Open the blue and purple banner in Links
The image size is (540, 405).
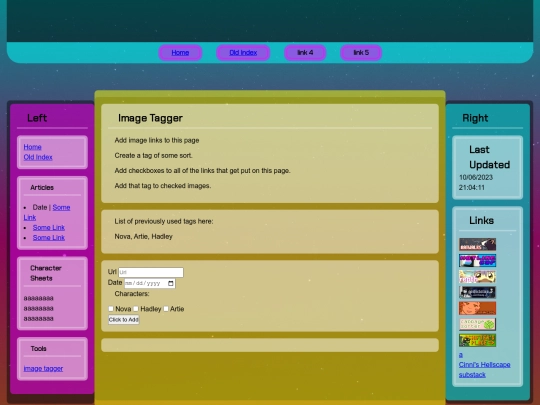477,260
